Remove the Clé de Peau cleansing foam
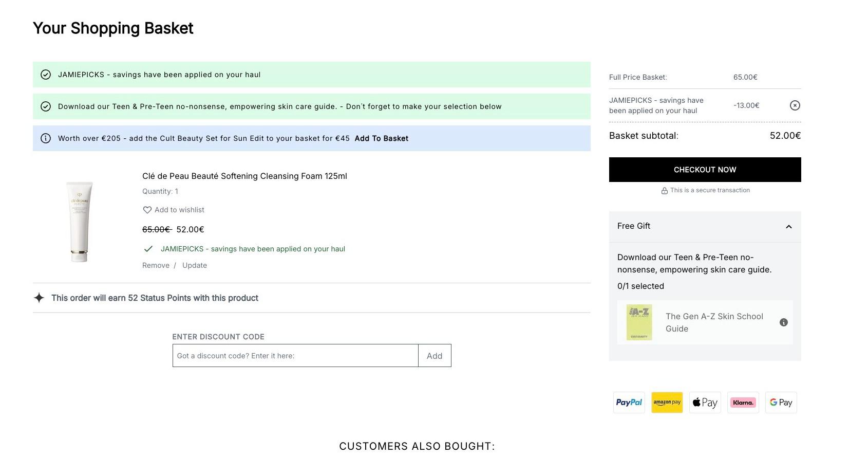 (x=156, y=265)
